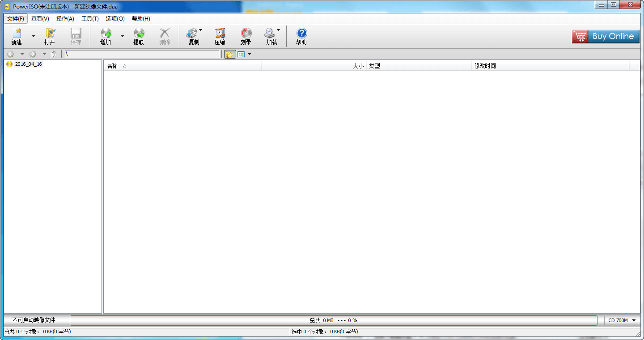Open the back history dropdown arrow
The height and width of the screenshot is (340, 644).
21,54
